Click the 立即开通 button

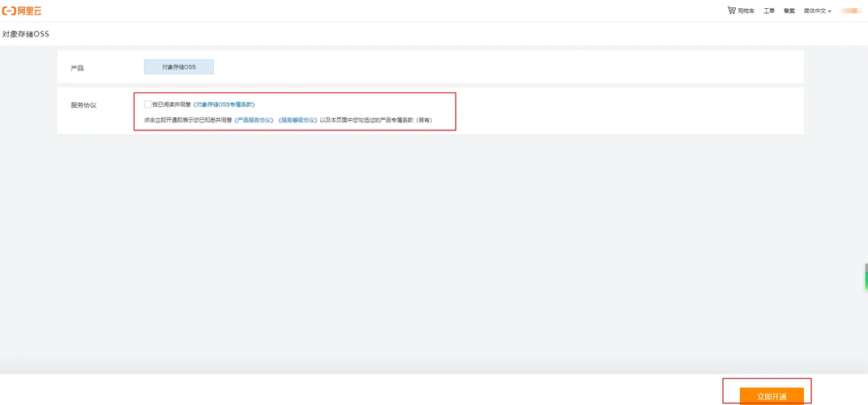772,396
